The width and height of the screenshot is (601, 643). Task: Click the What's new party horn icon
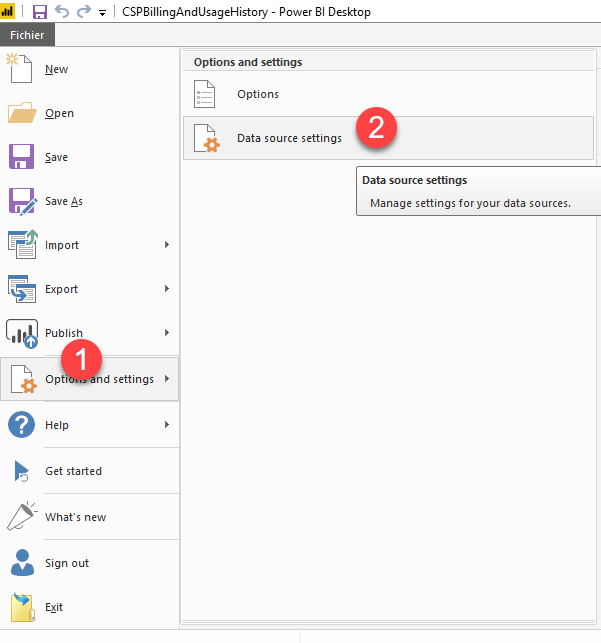click(x=21, y=516)
